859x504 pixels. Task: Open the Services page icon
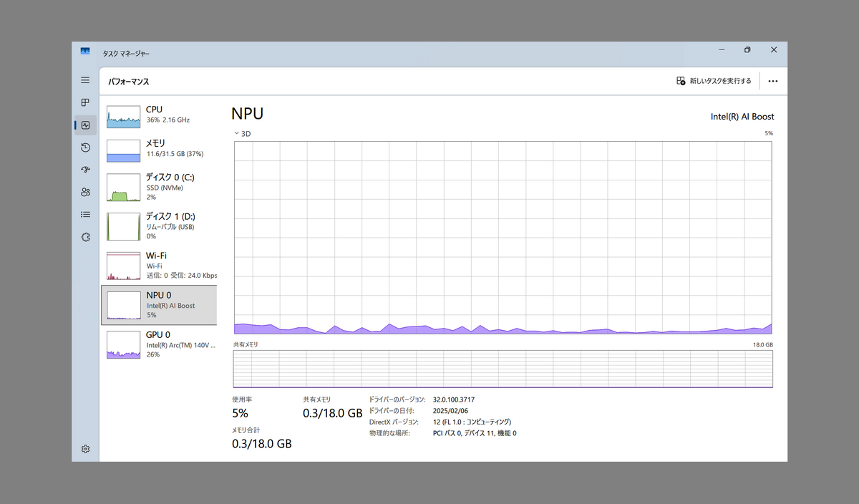tap(85, 237)
